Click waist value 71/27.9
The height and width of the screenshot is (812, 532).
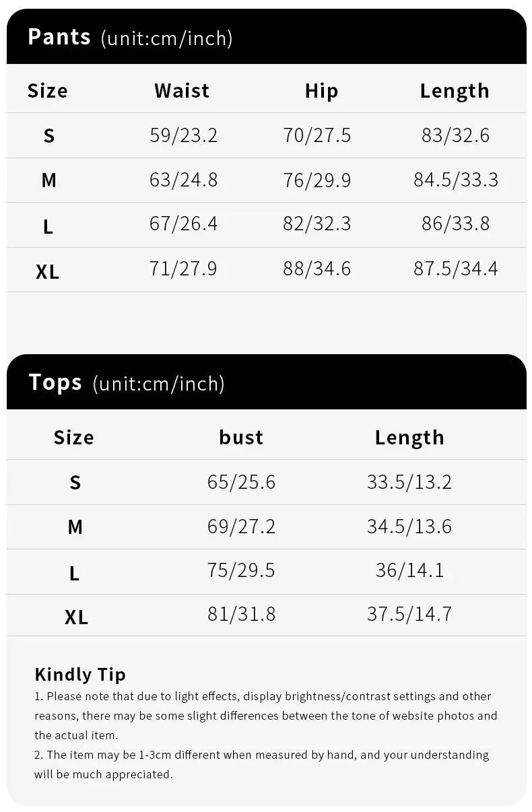[x=183, y=268]
